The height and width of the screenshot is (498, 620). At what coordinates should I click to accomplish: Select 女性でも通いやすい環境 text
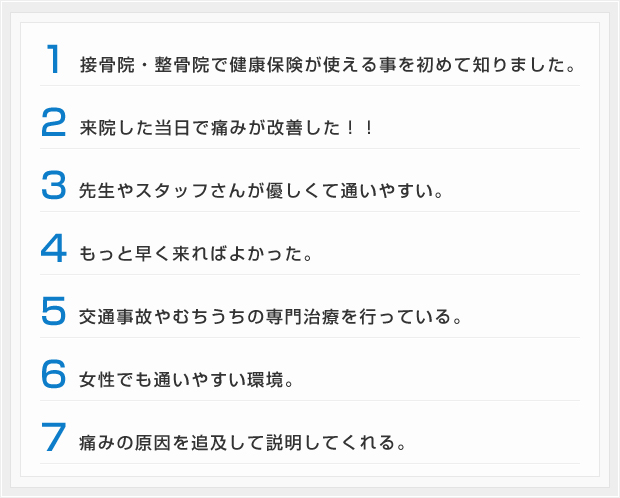point(186,379)
